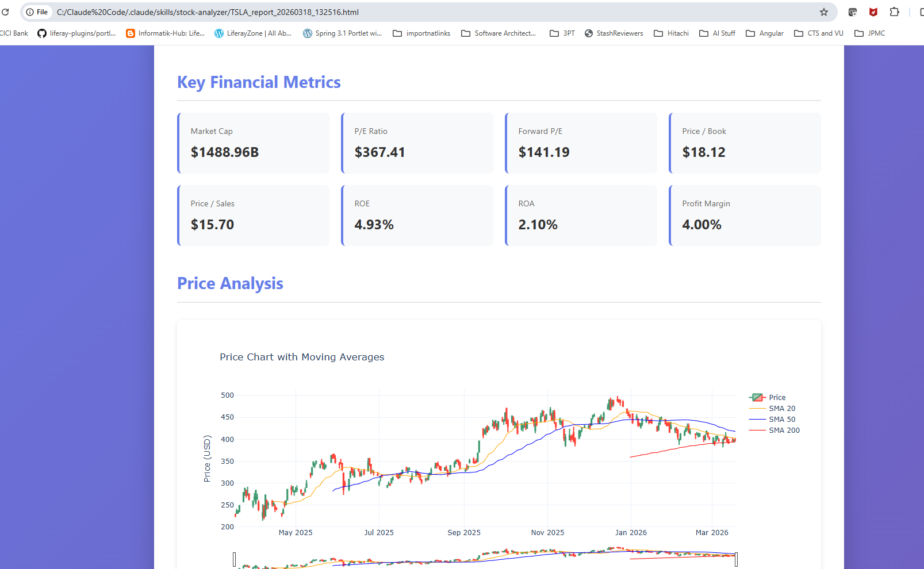Open the JPMC bookmark folder

(869, 33)
